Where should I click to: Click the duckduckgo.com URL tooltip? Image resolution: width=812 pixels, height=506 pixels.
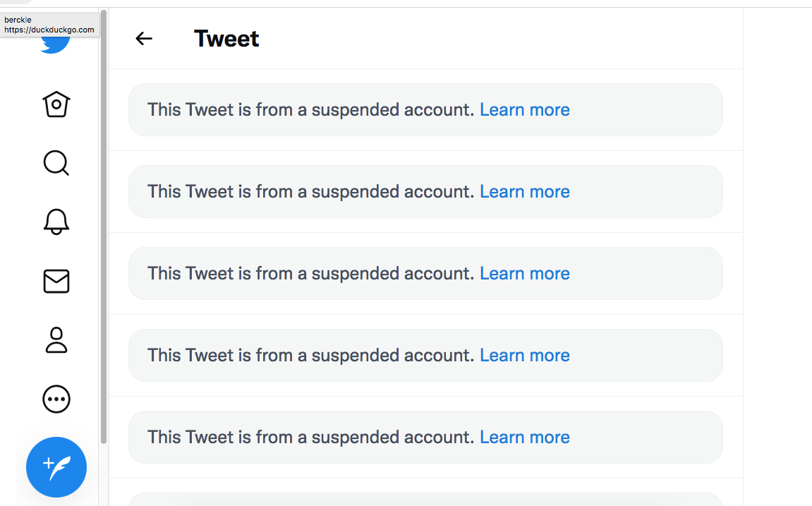pos(49,25)
